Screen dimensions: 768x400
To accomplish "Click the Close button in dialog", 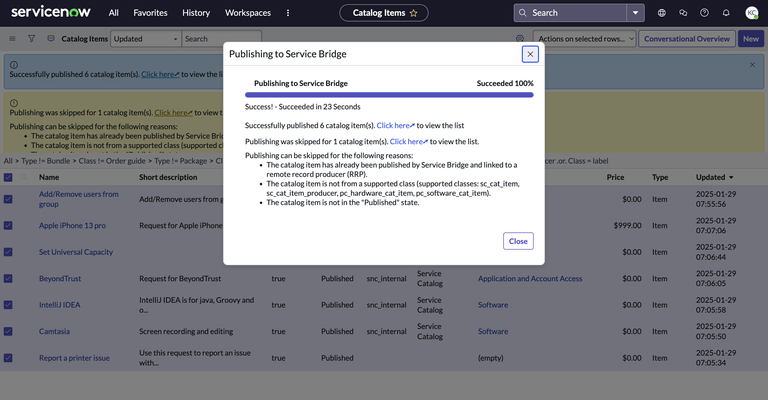I will [x=518, y=241].
